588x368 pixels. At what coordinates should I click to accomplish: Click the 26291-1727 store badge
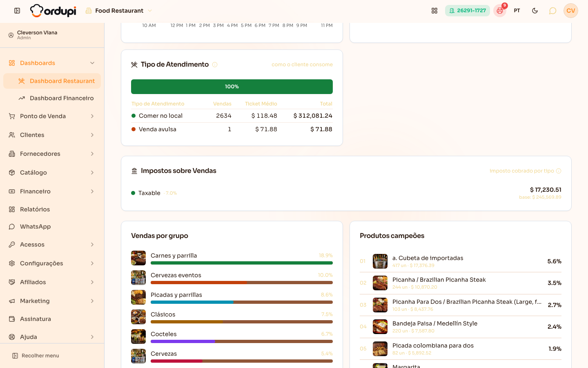[x=468, y=11]
